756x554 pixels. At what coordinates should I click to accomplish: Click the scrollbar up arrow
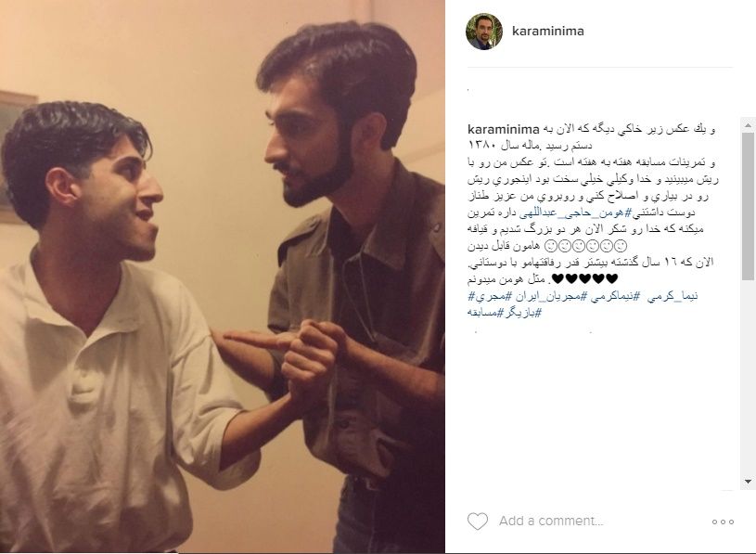[x=748, y=125]
